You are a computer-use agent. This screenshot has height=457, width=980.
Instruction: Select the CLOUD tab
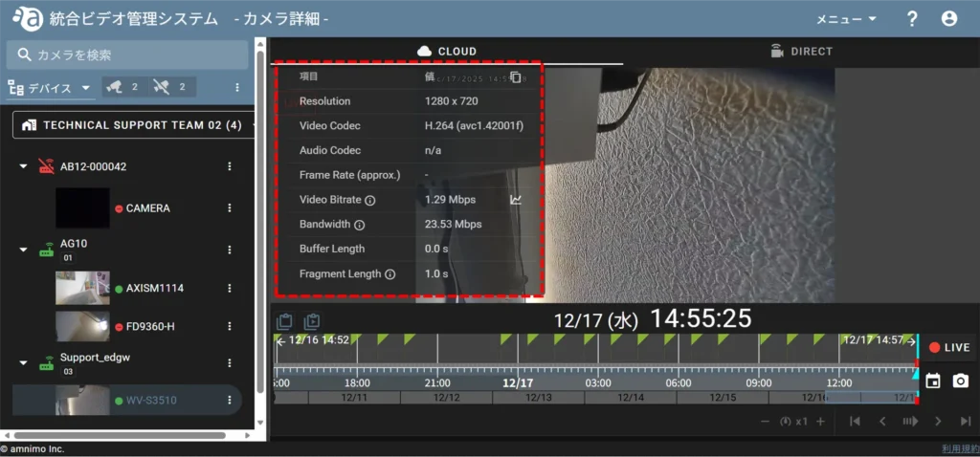[x=446, y=52]
